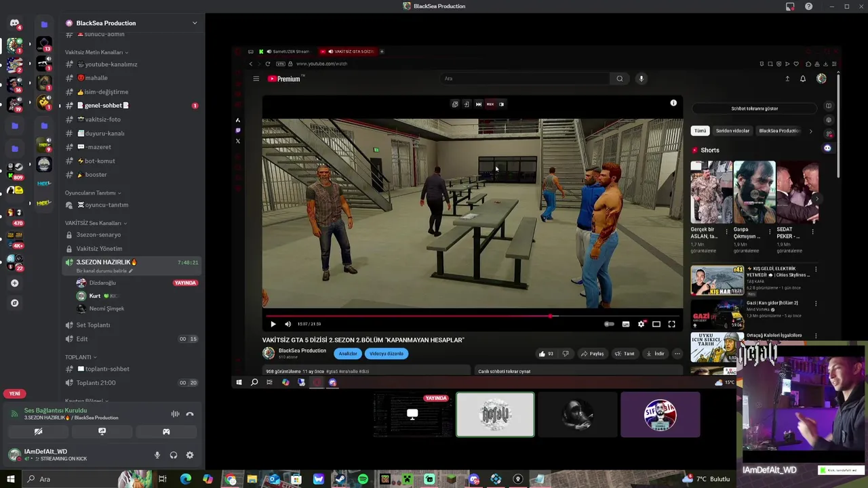The height and width of the screenshot is (488, 868).
Task: Select Dizdaroğlu's live stream tile
Action: [414, 414]
